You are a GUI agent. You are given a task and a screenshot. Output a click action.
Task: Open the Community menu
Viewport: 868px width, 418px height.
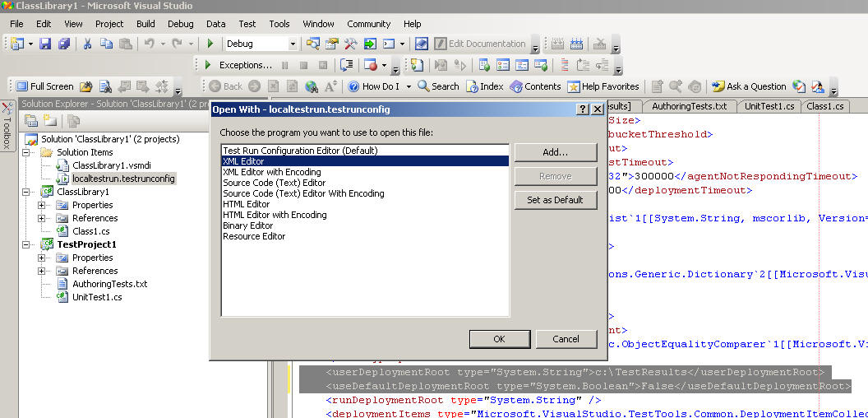pos(368,24)
